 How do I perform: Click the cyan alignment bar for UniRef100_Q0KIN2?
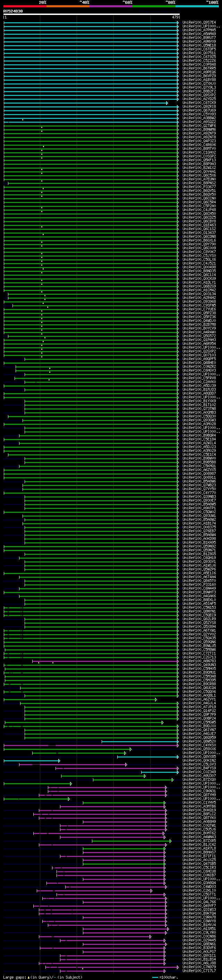coord(32,761)
